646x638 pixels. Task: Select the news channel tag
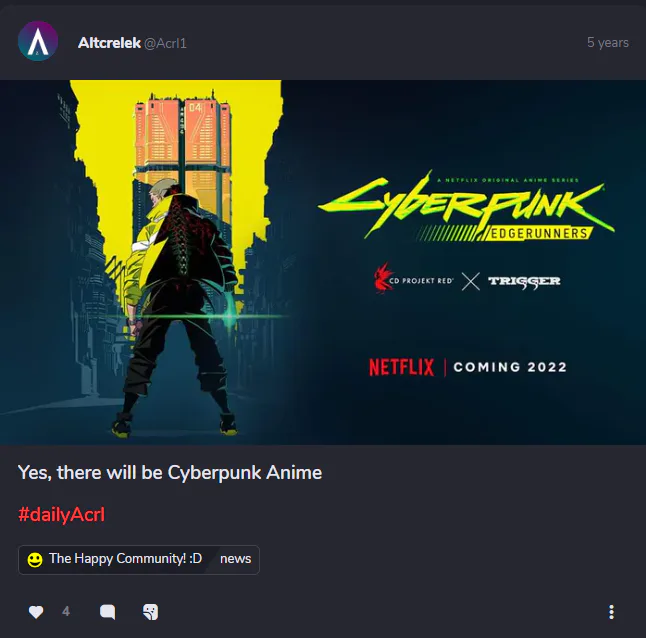[236, 559]
